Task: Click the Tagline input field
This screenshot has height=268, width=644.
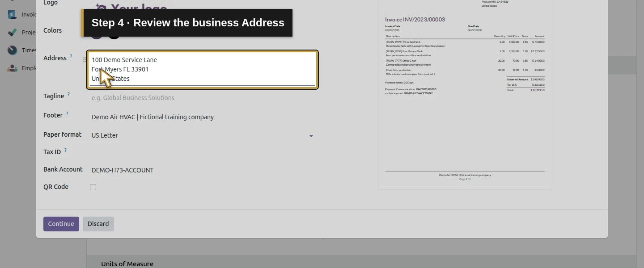Action: coord(202,98)
